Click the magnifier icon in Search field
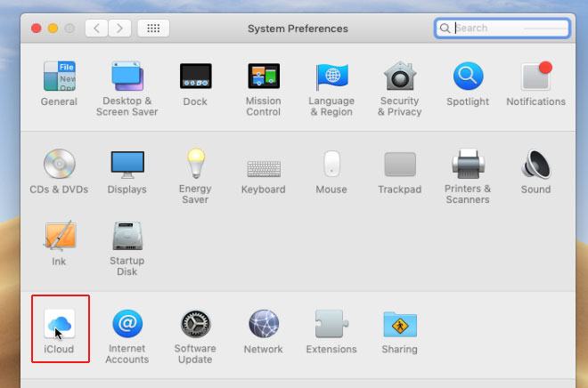 (x=445, y=28)
